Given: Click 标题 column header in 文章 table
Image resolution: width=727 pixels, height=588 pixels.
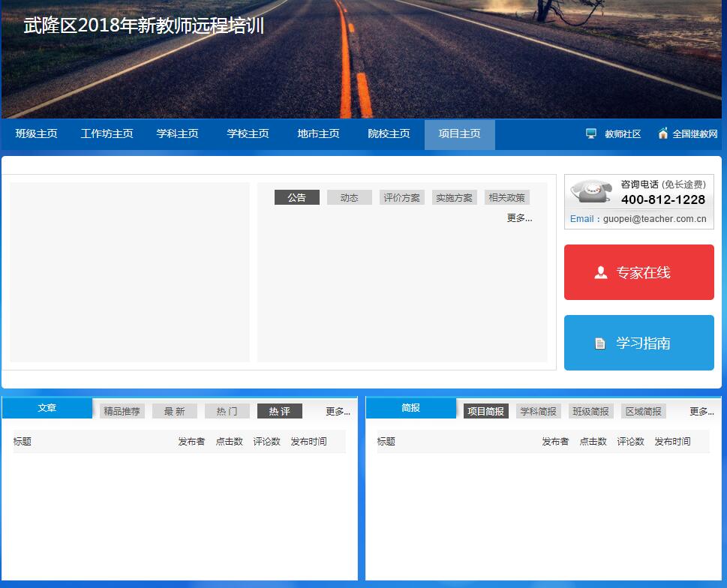Looking at the screenshot, I should tap(23, 442).
